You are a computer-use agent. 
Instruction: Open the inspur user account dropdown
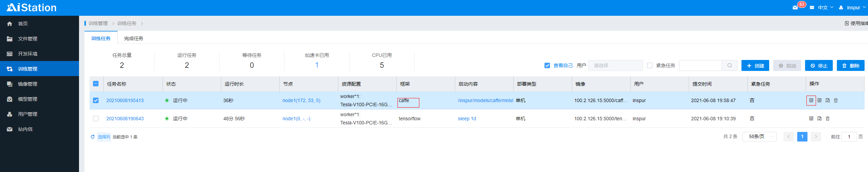(x=853, y=8)
